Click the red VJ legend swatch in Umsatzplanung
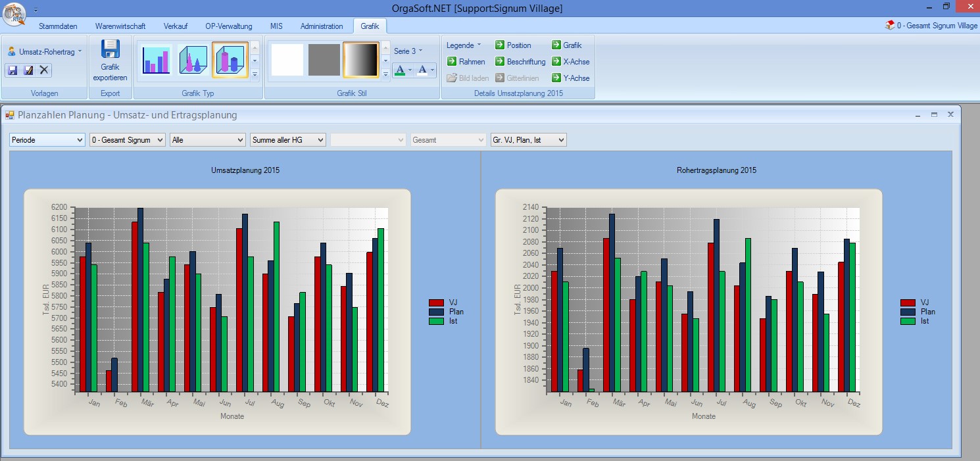980x461 pixels. point(437,302)
